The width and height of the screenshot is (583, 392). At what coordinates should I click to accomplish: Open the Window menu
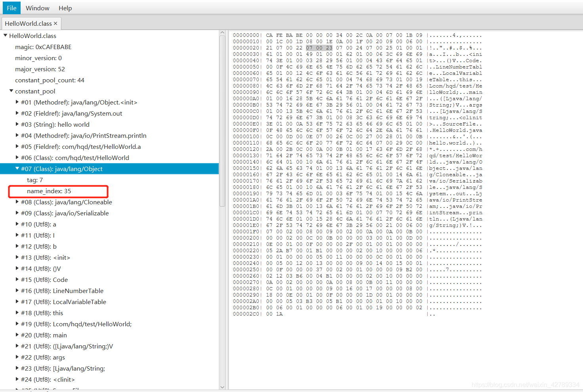[x=37, y=8]
